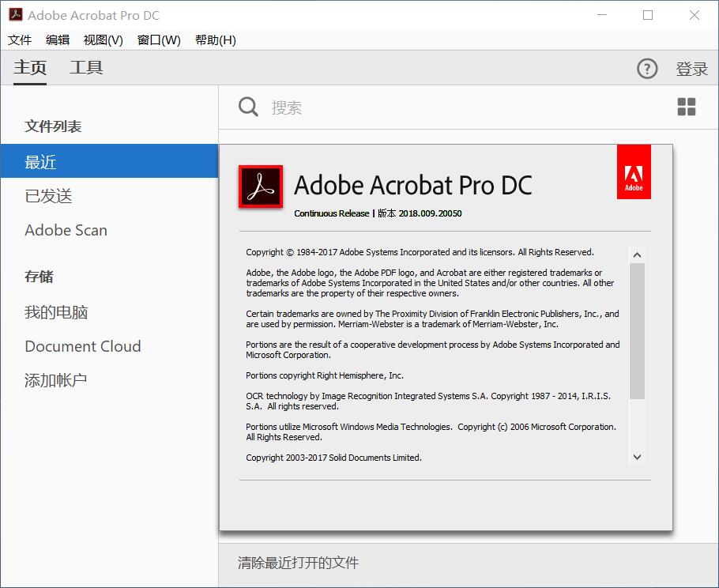The image size is (719, 588).
Task: Switch to thumbnail grid view
Action: (687, 107)
